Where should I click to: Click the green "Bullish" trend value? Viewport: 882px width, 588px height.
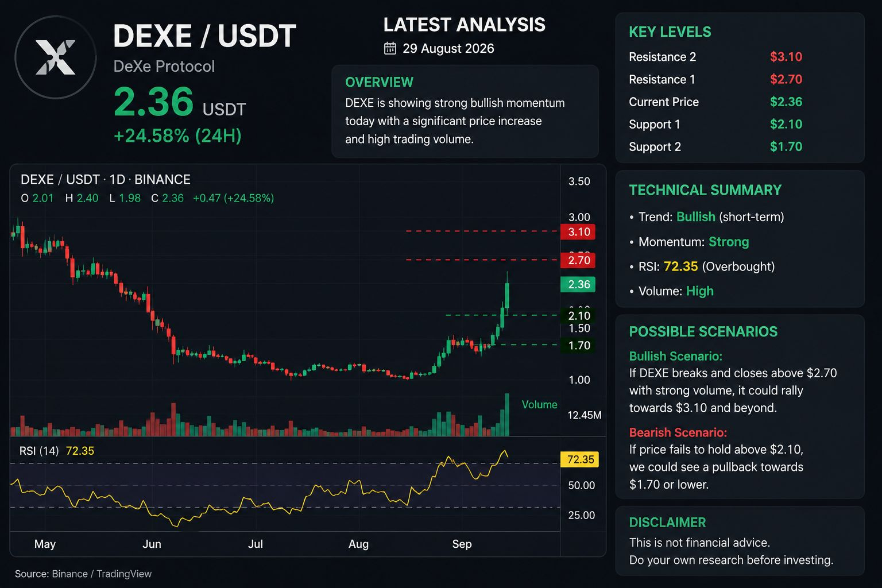pyautogui.click(x=696, y=217)
